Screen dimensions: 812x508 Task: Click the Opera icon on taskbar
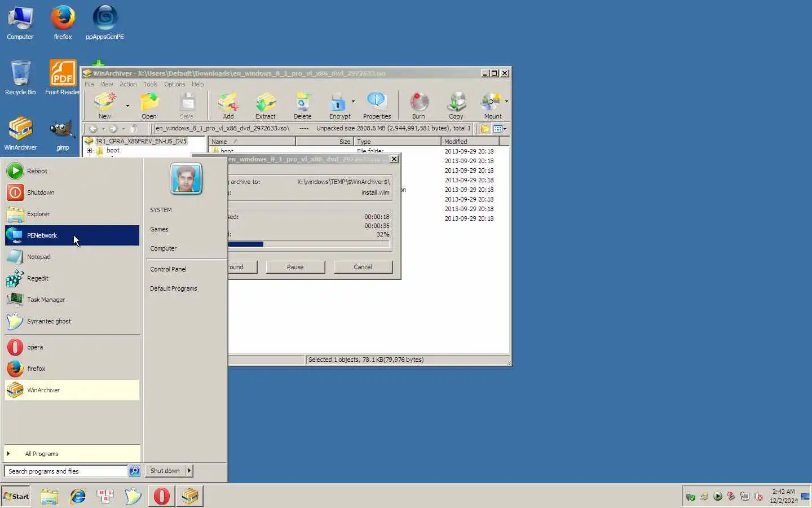[162, 496]
